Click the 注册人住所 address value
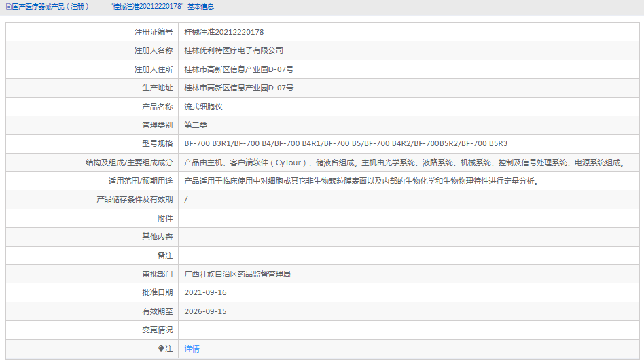The image size is (644, 363). (x=238, y=69)
